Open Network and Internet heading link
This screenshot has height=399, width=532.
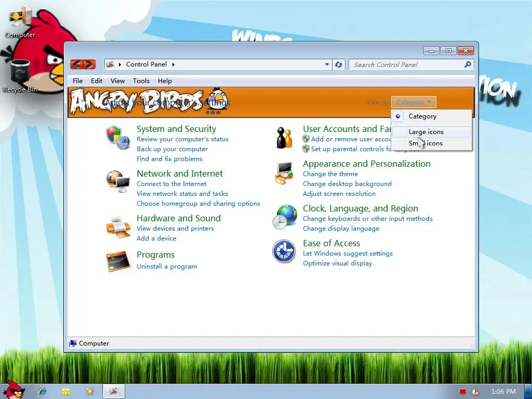pyautogui.click(x=180, y=174)
